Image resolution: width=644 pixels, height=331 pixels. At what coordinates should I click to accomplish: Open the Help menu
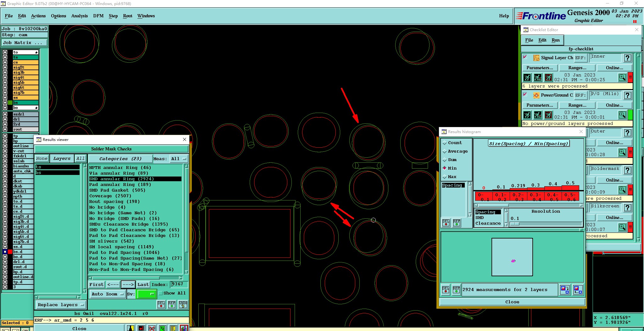[x=504, y=16]
